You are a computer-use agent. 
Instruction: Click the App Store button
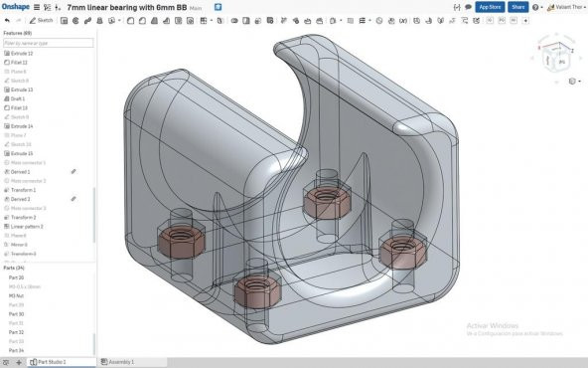pyautogui.click(x=490, y=7)
